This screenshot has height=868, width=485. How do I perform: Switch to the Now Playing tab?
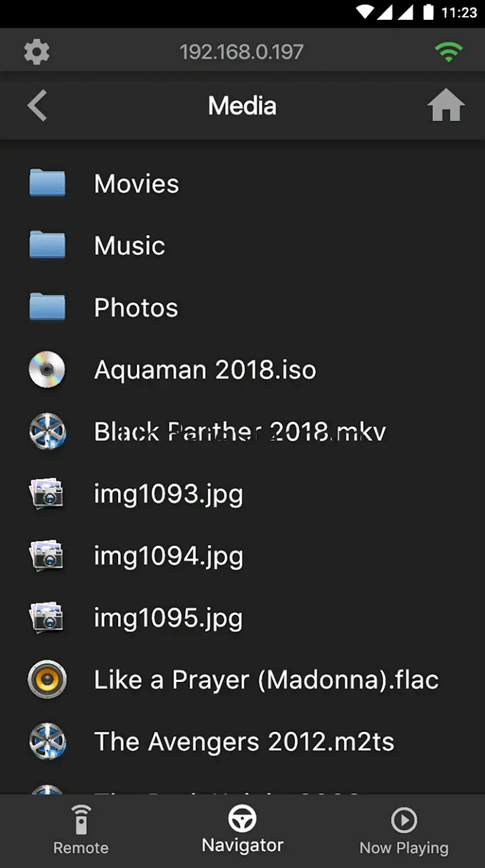tap(404, 831)
